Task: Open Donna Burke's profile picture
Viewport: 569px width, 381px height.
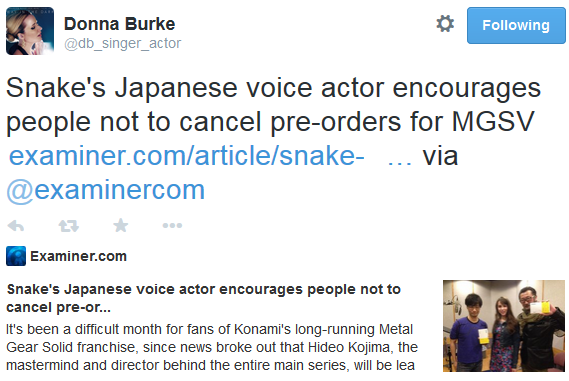Action: [x=30, y=31]
